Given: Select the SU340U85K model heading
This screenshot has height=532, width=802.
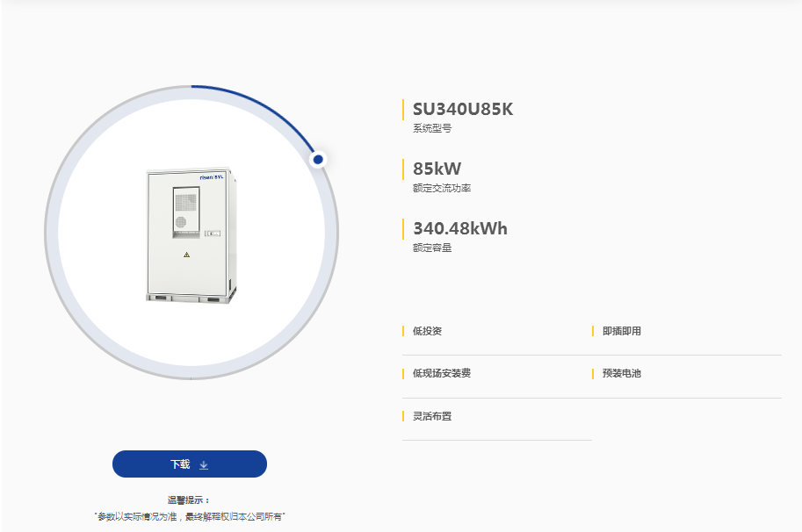Looking at the screenshot, I should point(463,110).
